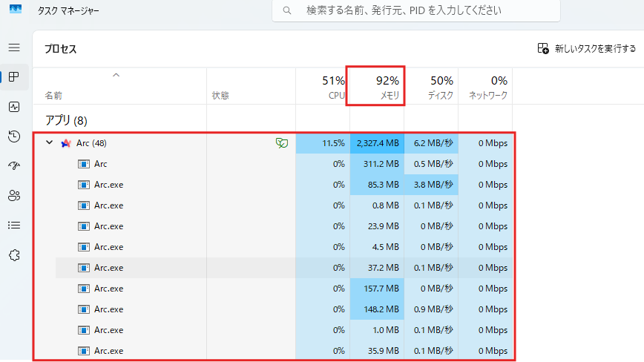Click 新しいタスクを実行する button
This screenshot has width=644, height=362.
(586, 49)
